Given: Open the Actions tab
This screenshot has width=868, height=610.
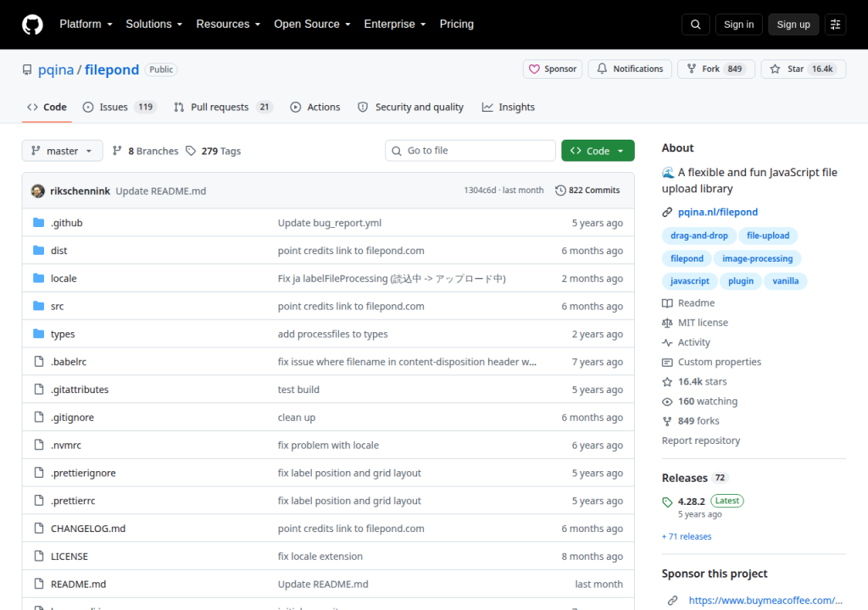Looking at the screenshot, I should coord(315,107).
